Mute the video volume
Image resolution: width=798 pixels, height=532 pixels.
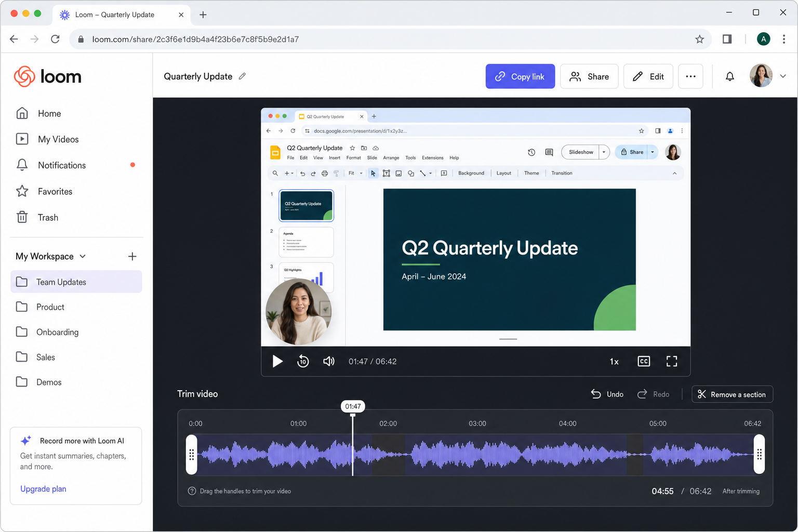tap(329, 361)
